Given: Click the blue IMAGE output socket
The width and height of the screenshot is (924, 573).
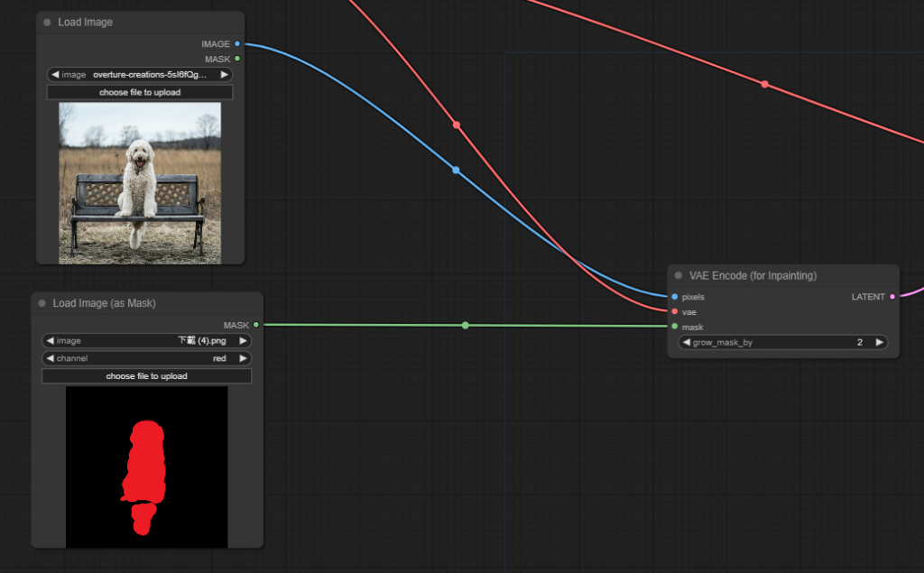Looking at the screenshot, I should click(x=237, y=43).
